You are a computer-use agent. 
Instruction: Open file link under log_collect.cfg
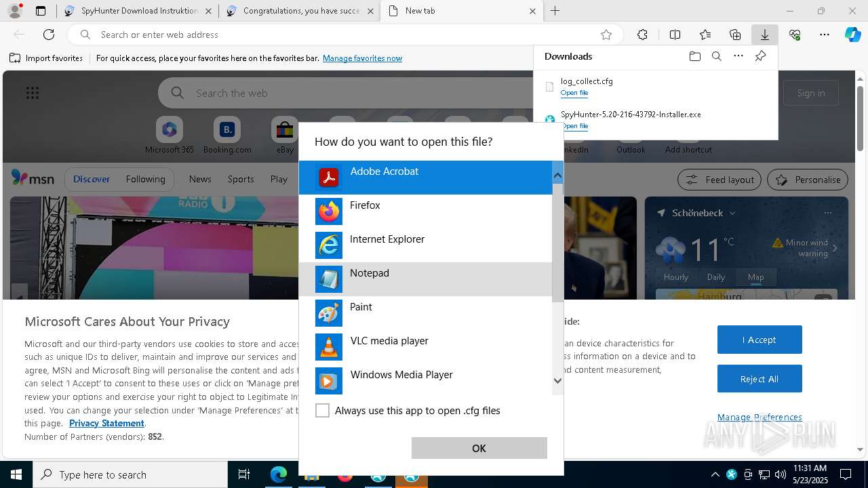574,93
